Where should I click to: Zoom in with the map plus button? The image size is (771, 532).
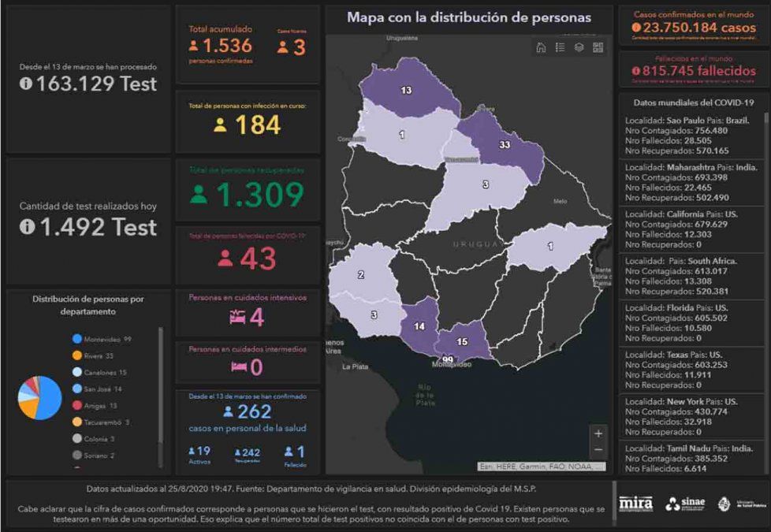[x=598, y=433]
